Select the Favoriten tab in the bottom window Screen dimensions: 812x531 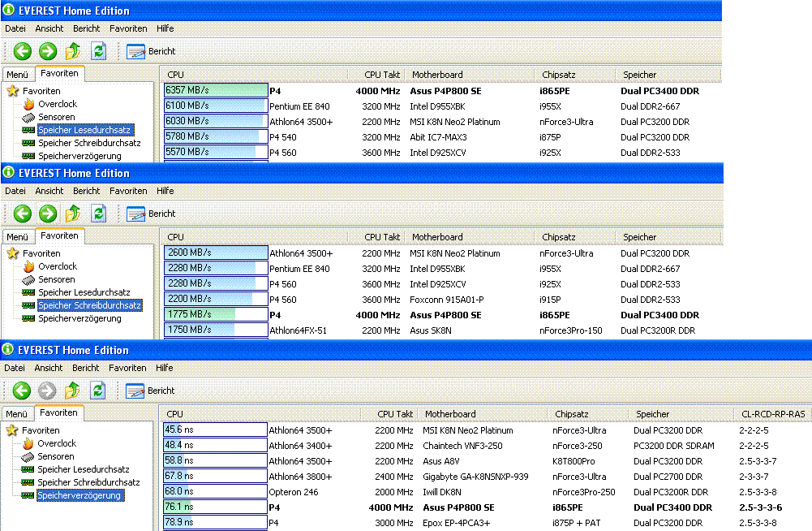tap(58, 412)
